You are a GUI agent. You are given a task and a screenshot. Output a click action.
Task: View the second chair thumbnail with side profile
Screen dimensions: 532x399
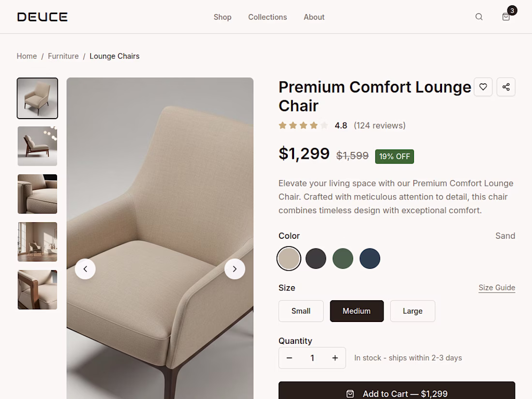[x=37, y=146]
